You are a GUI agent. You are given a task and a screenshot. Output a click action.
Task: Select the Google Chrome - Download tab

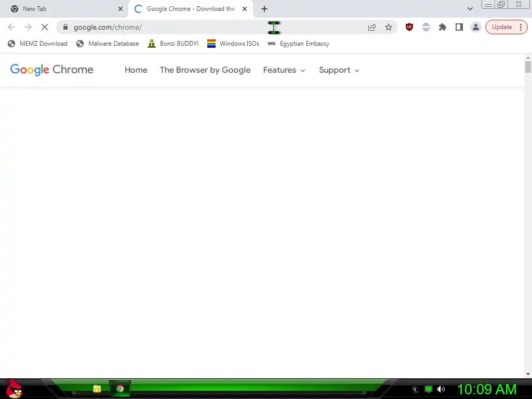[x=191, y=9]
